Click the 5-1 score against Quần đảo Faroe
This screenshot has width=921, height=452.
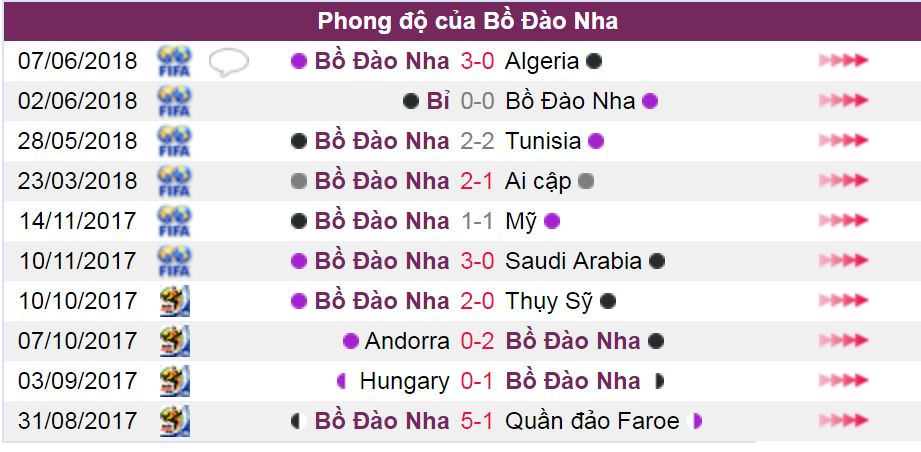pos(477,421)
